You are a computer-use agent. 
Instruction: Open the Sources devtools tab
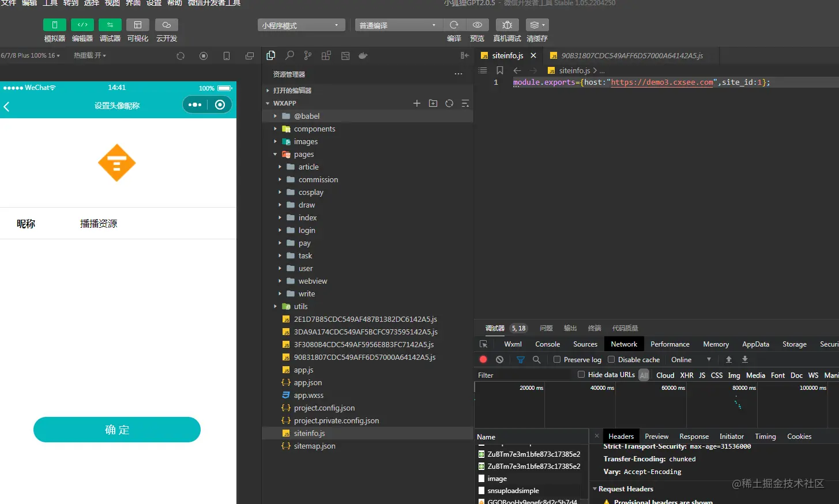click(x=585, y=344)
